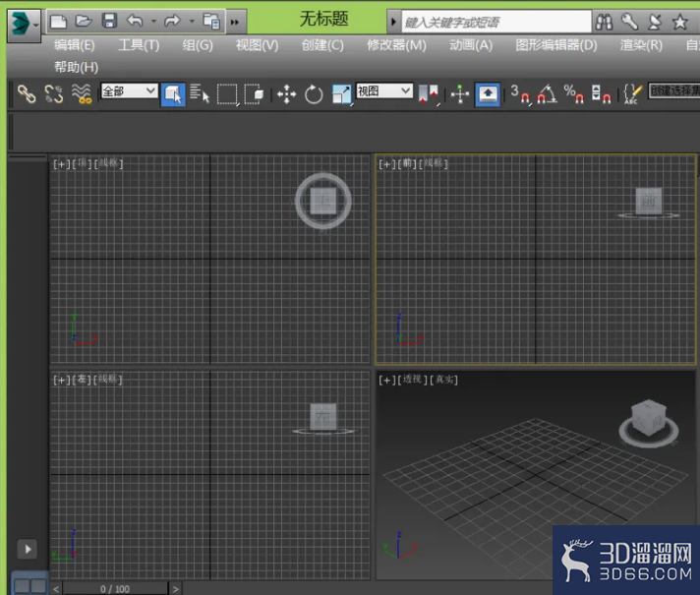
Task: Save the scene with the floppy icon
Action: [109, 21]
